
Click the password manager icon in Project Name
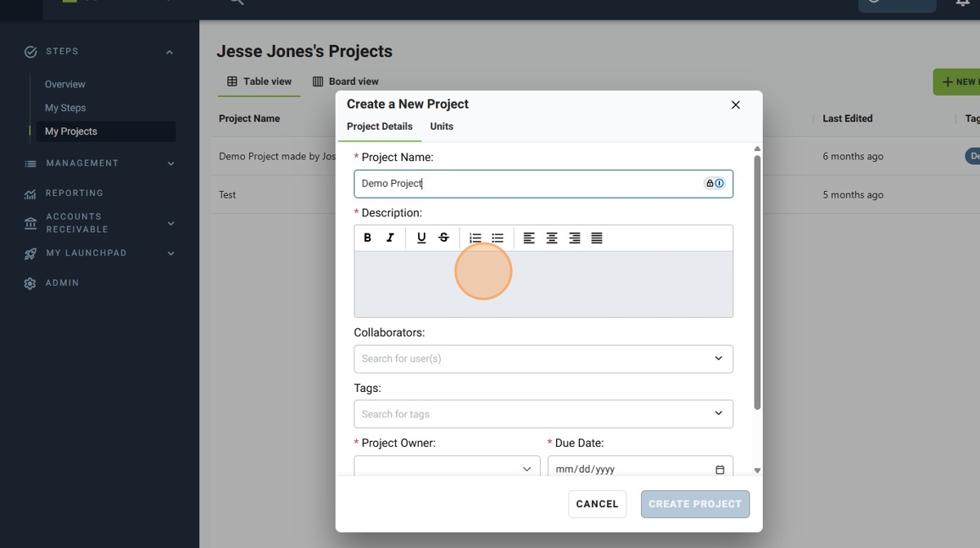(x=715, y=184)
